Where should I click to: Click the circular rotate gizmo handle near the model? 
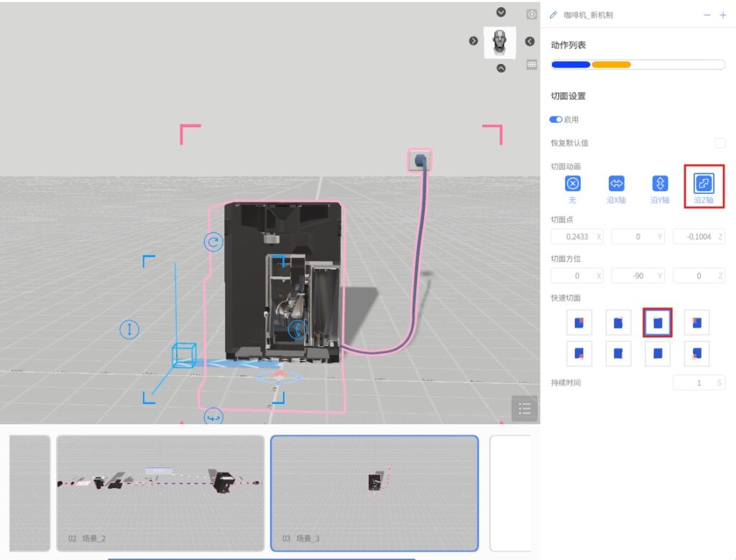pyautogui.click(x=213, y=242)
